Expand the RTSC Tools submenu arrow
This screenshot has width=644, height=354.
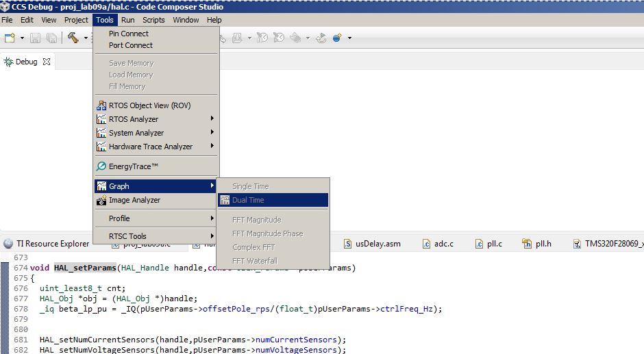click(212, 236)
